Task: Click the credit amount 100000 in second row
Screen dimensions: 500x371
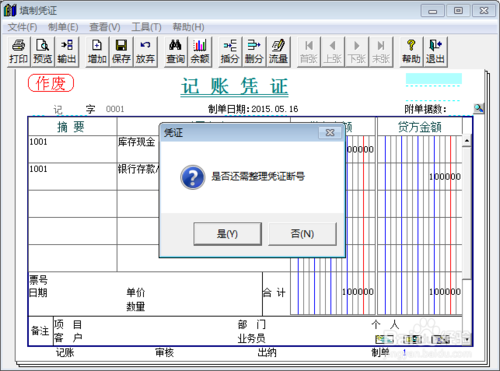Action: [x=445, y=176]
